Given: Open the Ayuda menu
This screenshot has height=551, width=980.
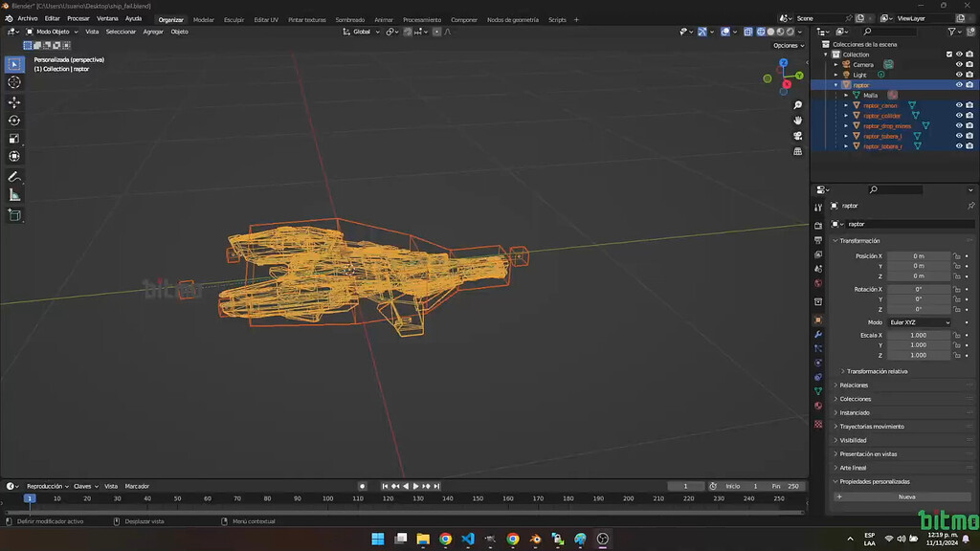Looking at the screenshot, I should (x=133, y=18).
